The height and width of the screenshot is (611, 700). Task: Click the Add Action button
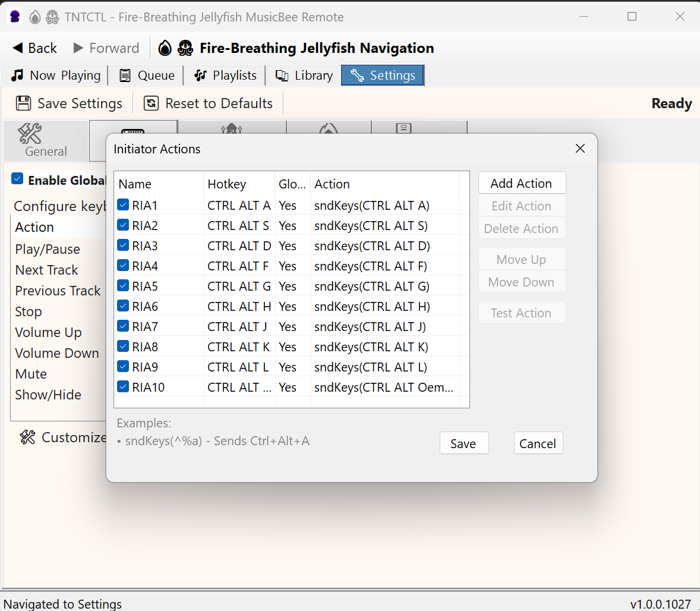pyautogui.click(x=522, y=182)
